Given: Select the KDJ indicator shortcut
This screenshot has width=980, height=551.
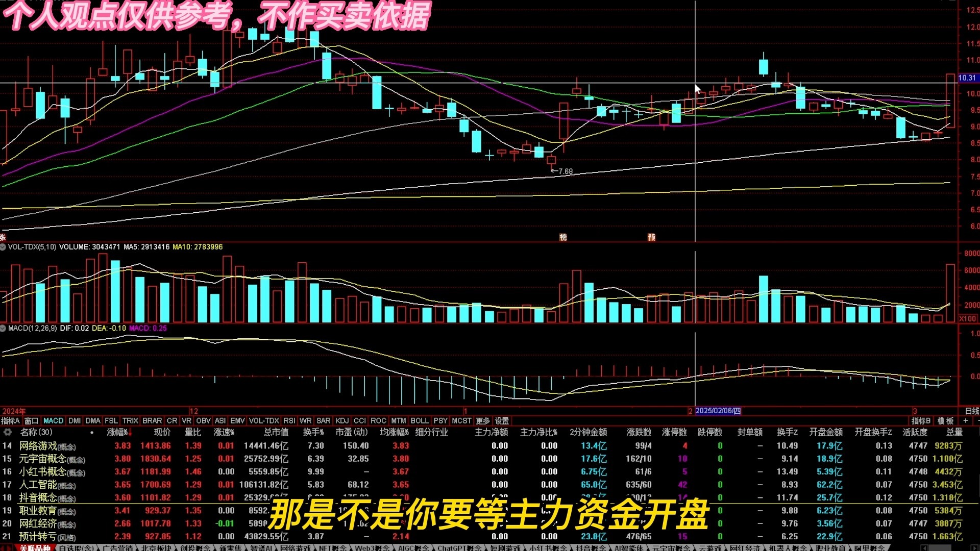Looking at the screenshot, I should click(x=341, y=421).
